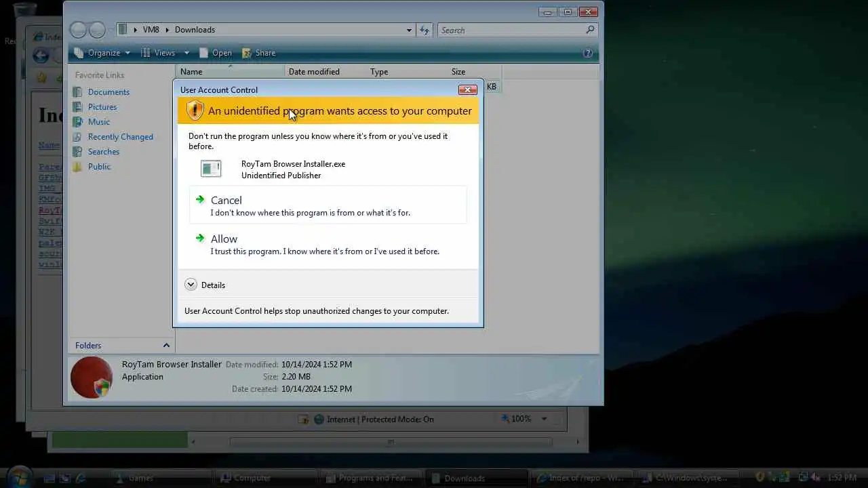Open Public in Favorite Links
Viewport: 868px width, 488px height.
point(99,167)
